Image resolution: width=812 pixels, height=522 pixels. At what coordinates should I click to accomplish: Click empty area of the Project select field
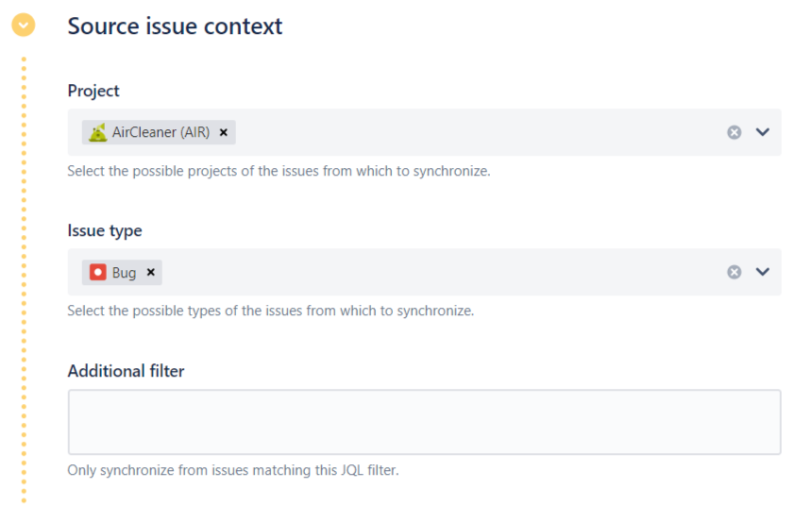coord(472,132)
